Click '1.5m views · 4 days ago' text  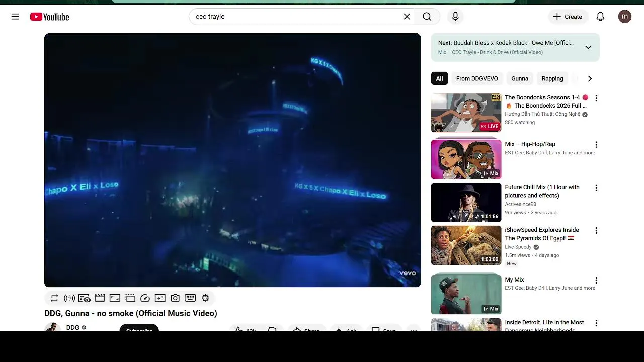[532, 255]
